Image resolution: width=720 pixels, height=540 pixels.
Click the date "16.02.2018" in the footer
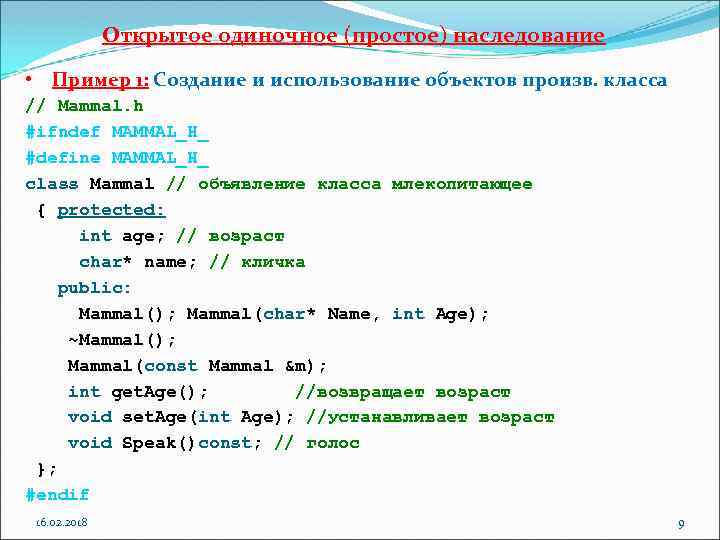tap(62, 523)
